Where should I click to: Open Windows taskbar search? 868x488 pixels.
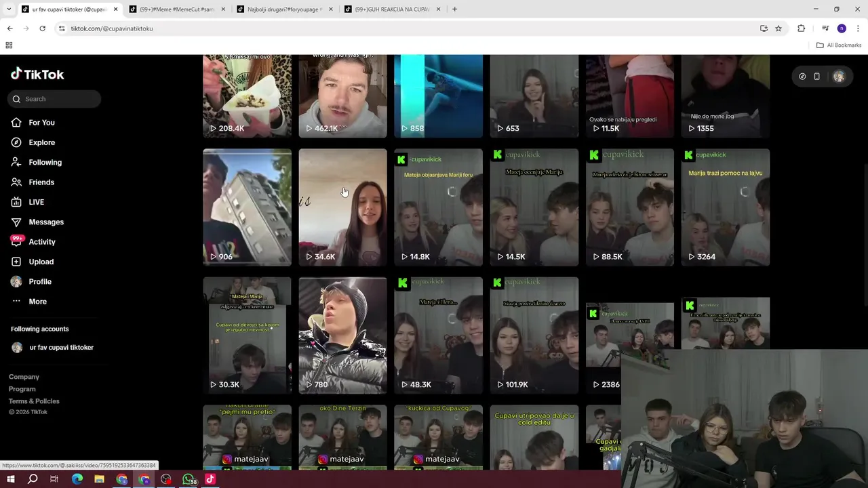[x=33, y=479]
